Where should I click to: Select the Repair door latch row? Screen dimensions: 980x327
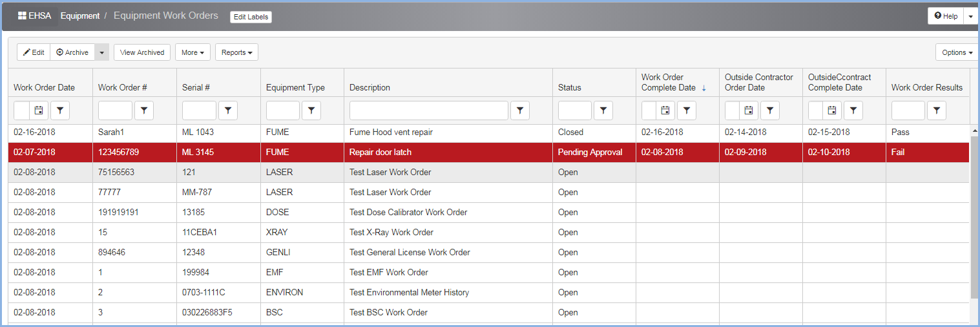click(x=489, y=153)
